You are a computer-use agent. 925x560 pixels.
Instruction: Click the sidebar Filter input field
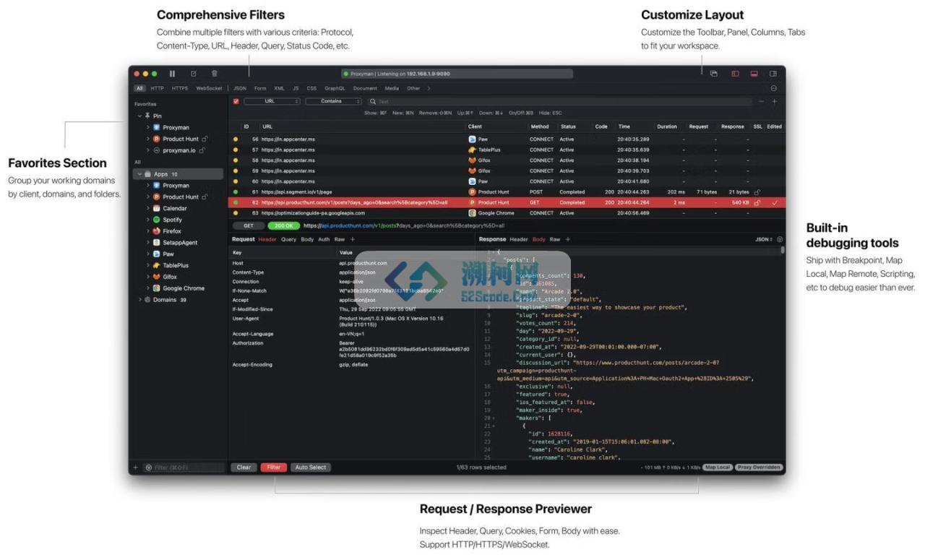(x=184, y=468)
